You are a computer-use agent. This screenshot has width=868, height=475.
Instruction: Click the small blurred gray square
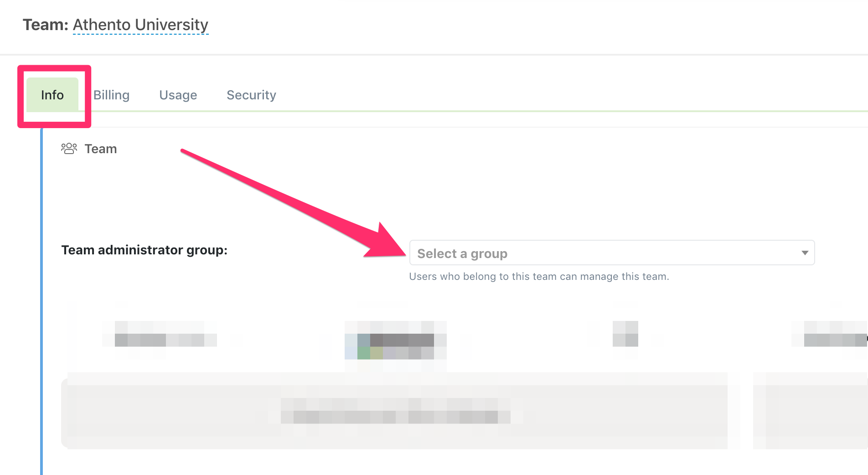625,333
